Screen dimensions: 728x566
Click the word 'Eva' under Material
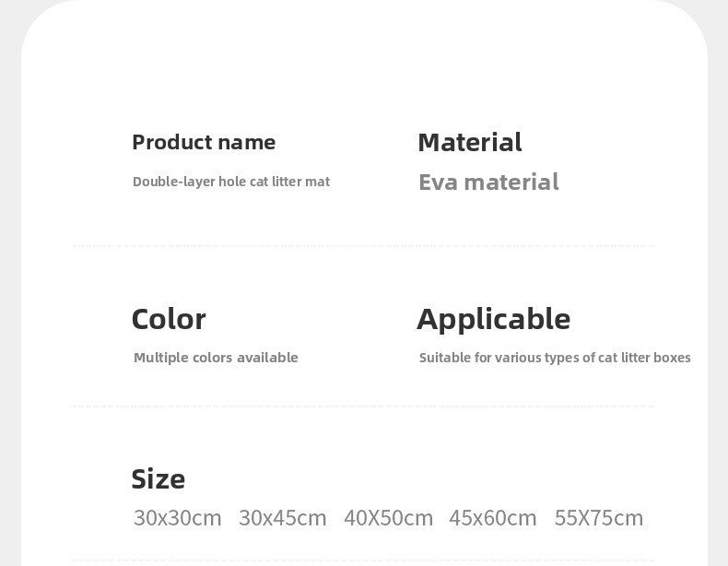438,182
